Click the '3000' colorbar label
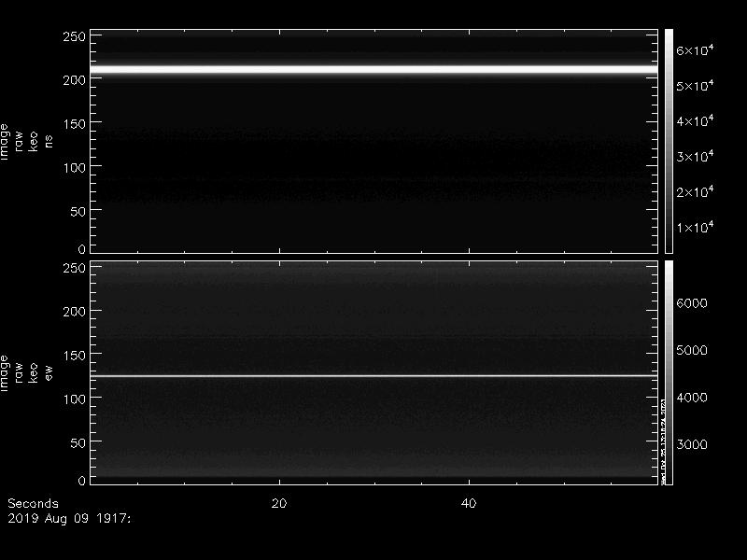The height and width of the screenshot is (560, 747). (x=692, y=445)
